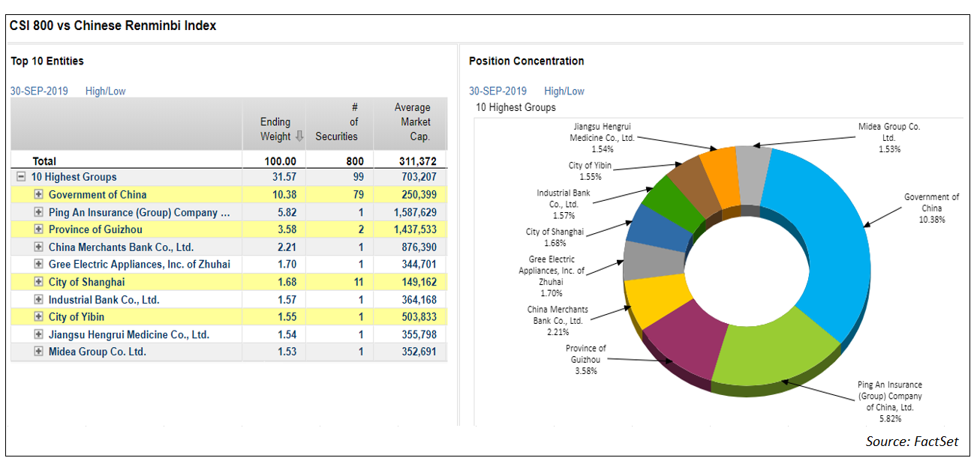The width and height of the screenshot is (980, 464).
Task: Expand the City of Shanghai row
Action: coord(38,282)
